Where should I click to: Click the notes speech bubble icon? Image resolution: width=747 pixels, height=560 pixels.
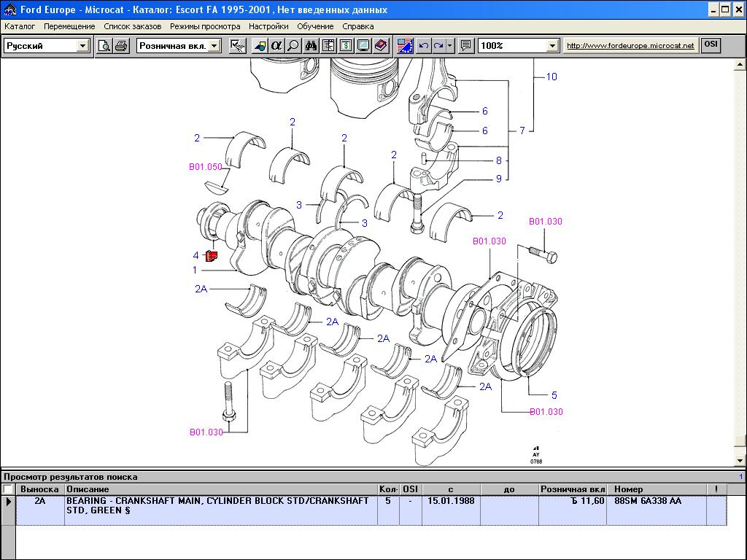pyautogui.click(x=465, y=46)
